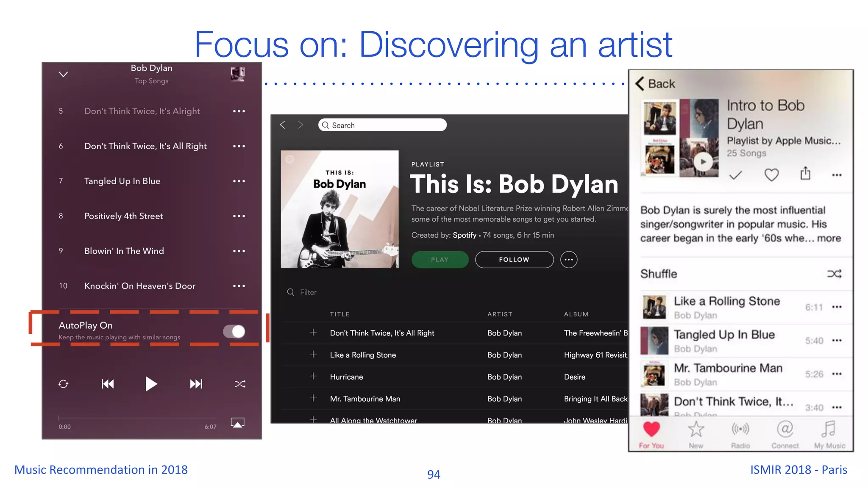Open more options for Tangled Up In Blue track 7

click(x=239, y=181)
